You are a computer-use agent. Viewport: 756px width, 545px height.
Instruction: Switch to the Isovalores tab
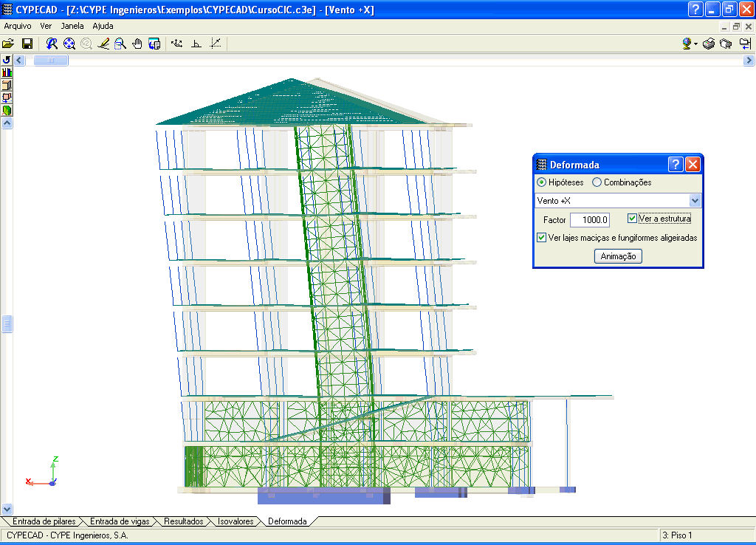(236, 521)
